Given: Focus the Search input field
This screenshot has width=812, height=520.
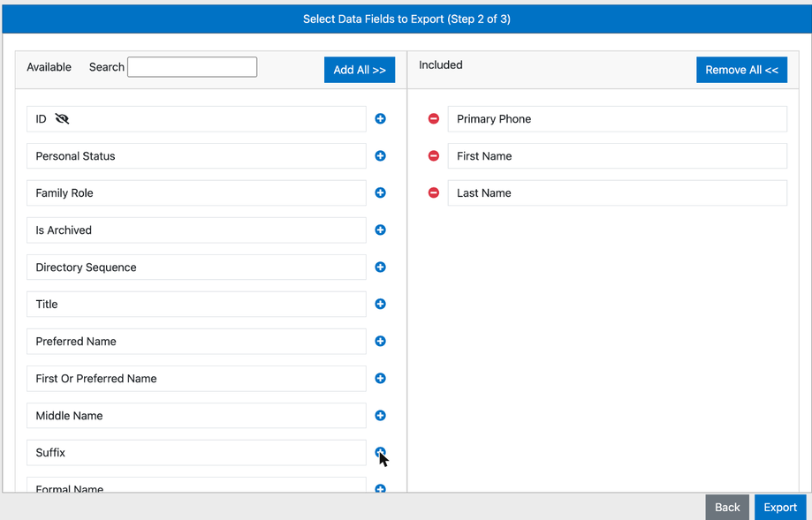Looking at the screenshot, I should tap(192, 67).
